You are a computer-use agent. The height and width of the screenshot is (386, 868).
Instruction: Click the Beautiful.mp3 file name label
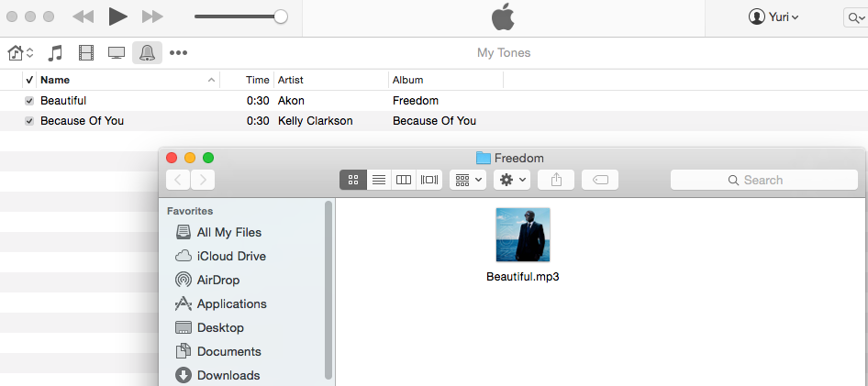(x=523, y=277)
